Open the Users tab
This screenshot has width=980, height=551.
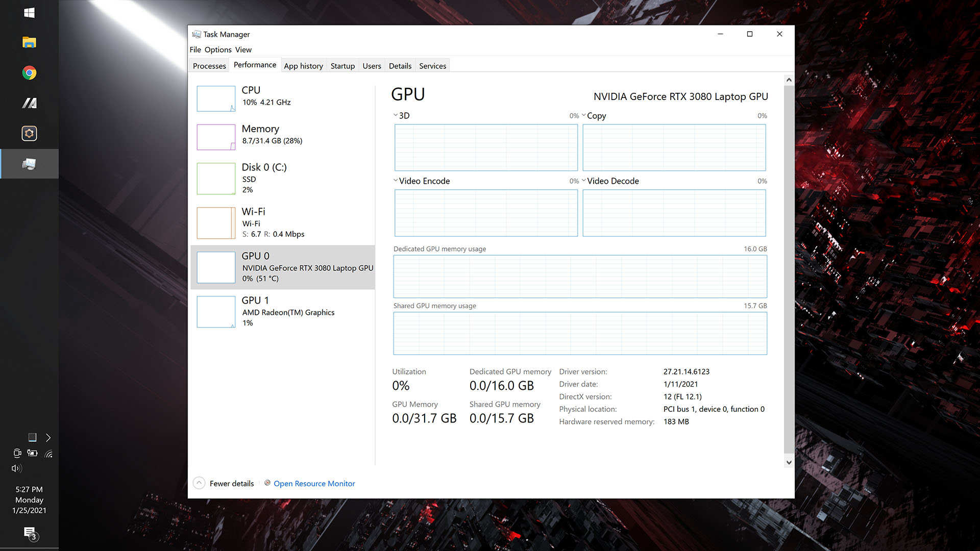pyautogui.click(x=372, y=66)
